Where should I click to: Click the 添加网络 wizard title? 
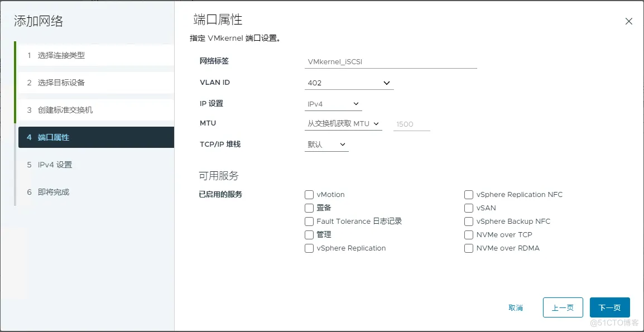pos(39,21)
